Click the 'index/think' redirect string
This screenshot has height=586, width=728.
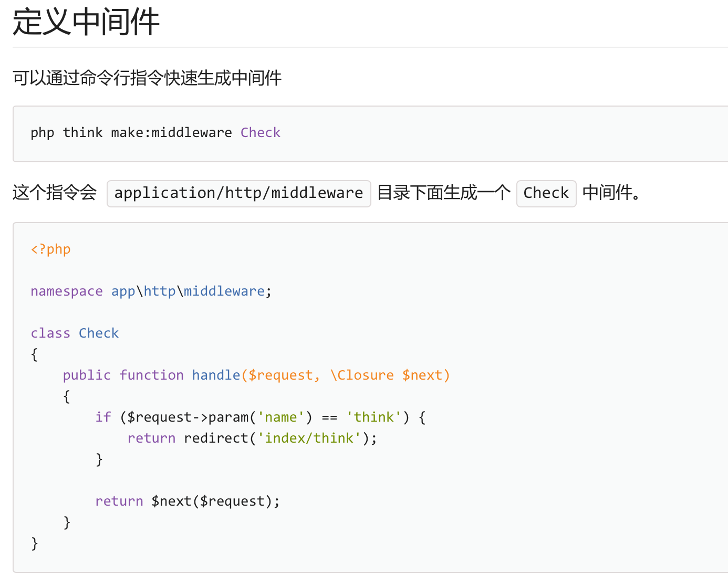tap(309, 438)
